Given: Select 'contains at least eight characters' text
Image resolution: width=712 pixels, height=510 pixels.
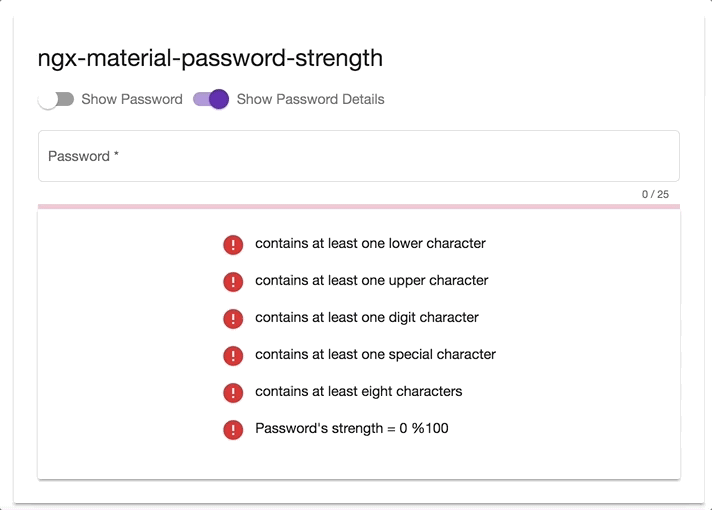Looking at the screenshot, I should click(359, 391).
